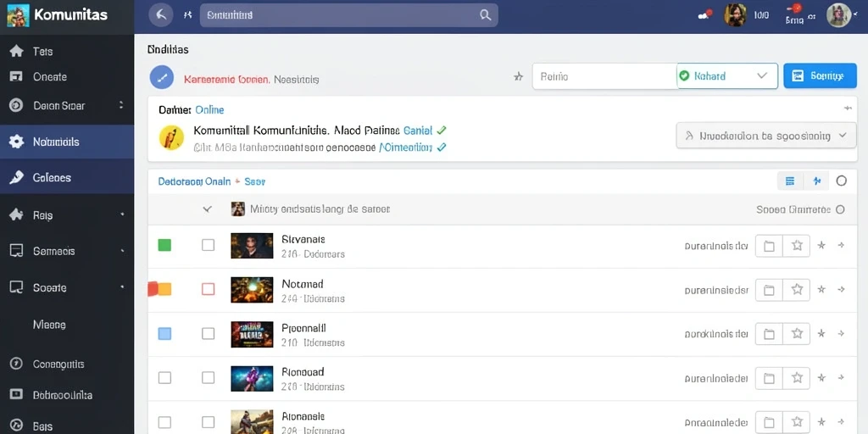
Task: Click the plain star on Slrvanais row
Action: coord(821,245)
